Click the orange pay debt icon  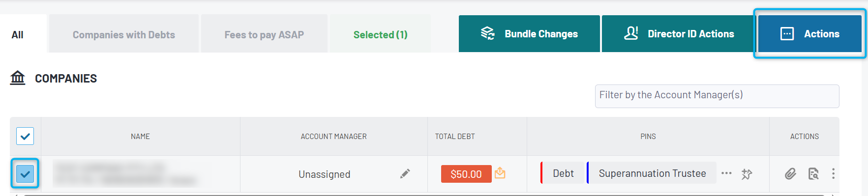(x=500, y=173)
